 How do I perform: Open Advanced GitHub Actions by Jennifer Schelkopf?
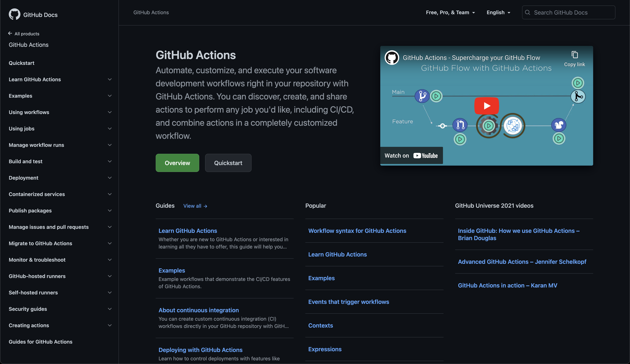tap(522, 262)
